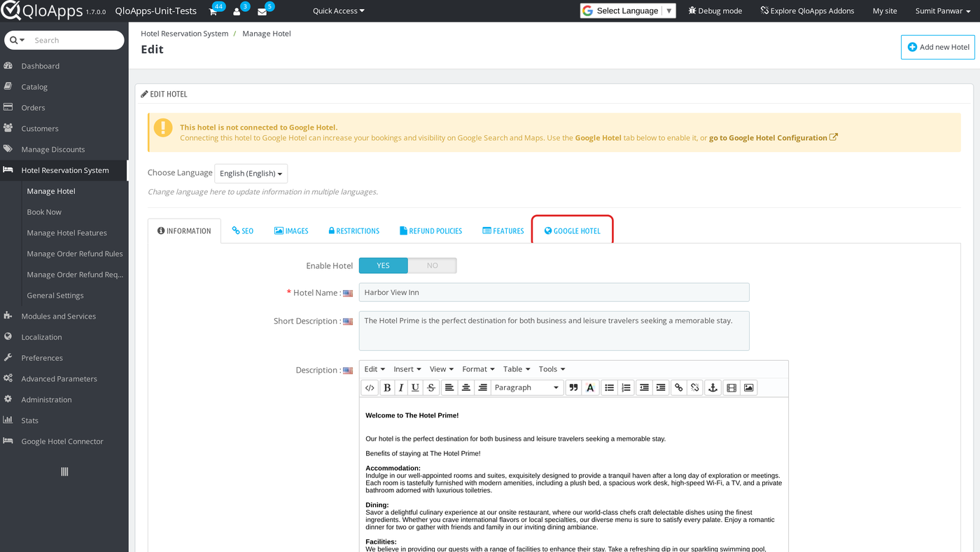
Task: Collapse the sidebar menu
Action: [x=64, y=472]
